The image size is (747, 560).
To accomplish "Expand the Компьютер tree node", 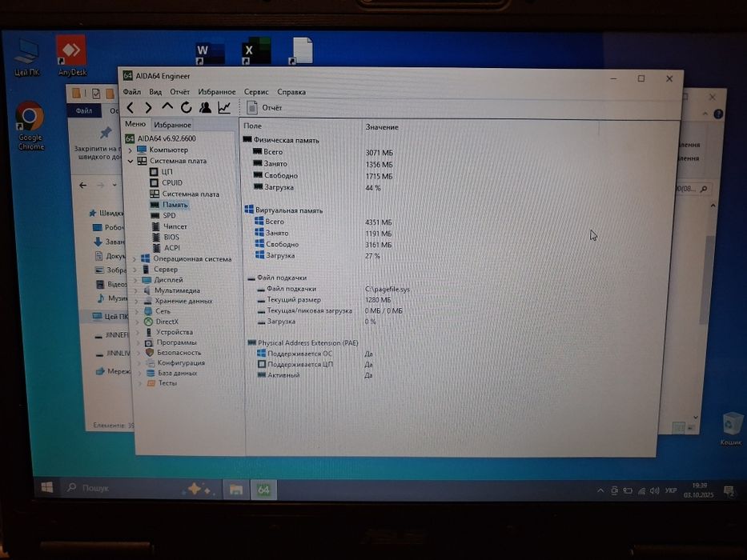I will coord(130,150).
